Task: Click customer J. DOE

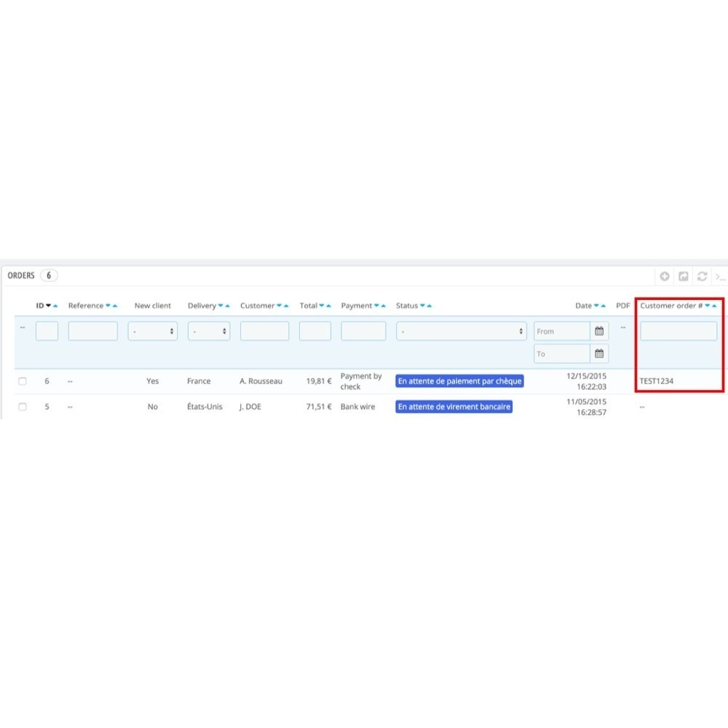Action: click(250, 407)
